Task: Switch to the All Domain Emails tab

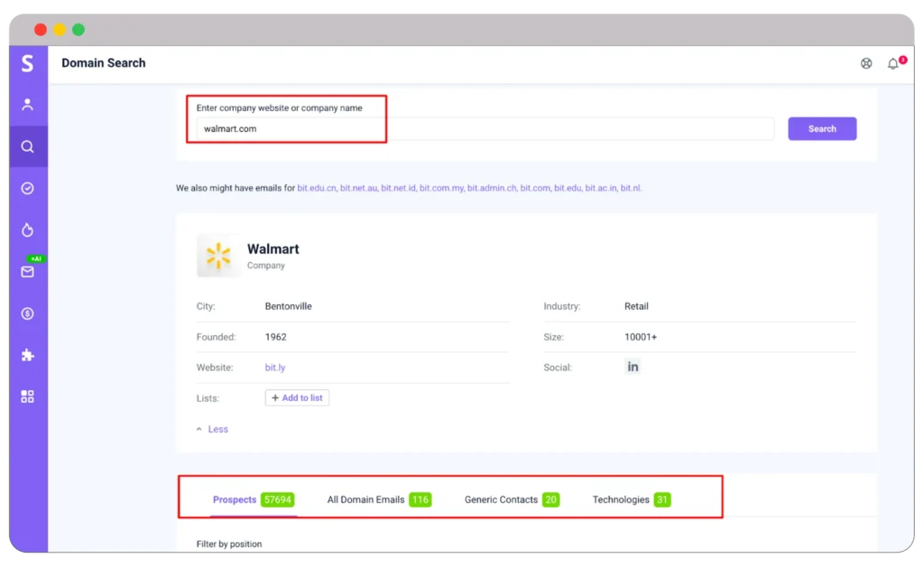Action: coord(365,498)
